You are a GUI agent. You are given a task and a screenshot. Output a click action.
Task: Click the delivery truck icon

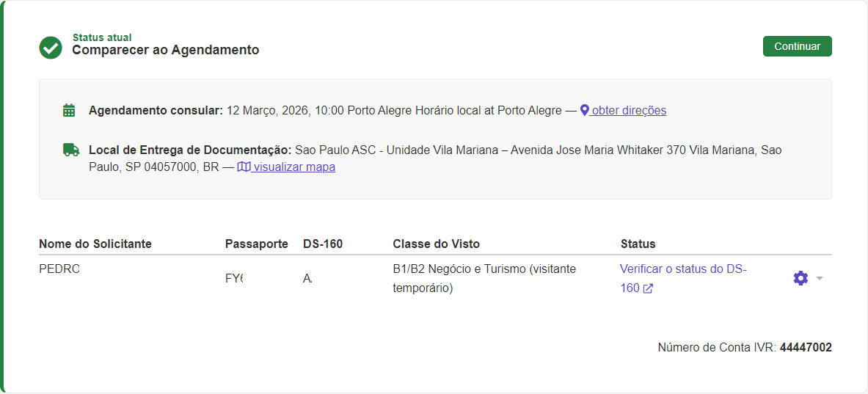(x=70, y=150)
